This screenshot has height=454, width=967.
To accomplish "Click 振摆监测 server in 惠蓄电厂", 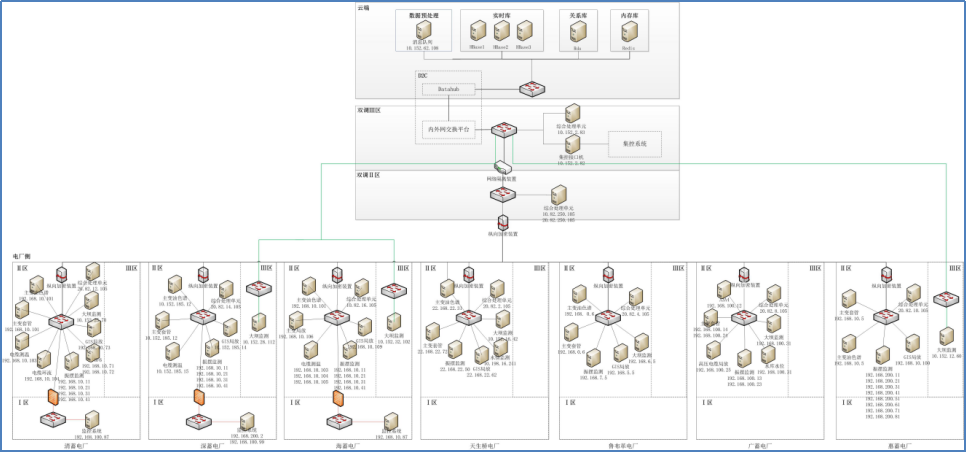I will tap(883, 355).
